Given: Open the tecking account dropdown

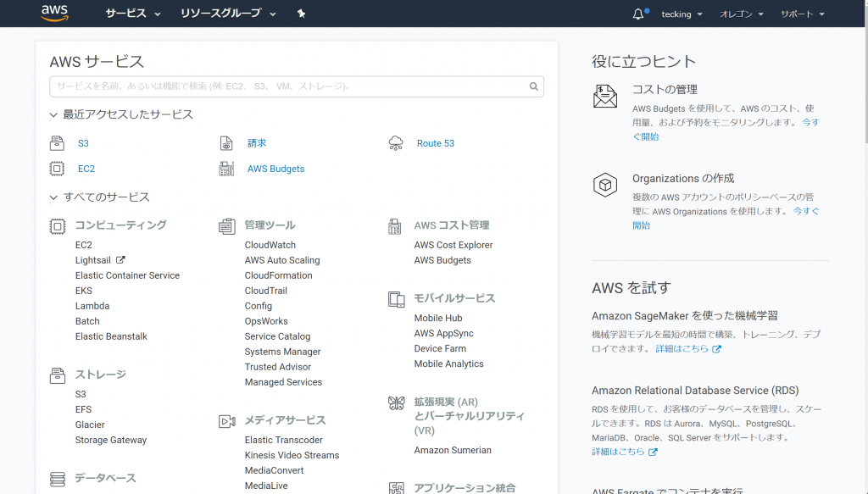Looking at the screenshot, I should 682,14.
